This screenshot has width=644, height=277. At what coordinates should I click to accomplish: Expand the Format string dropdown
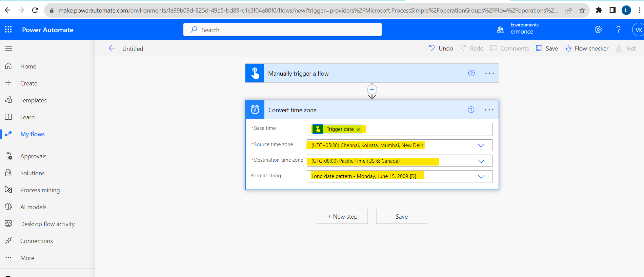coord(481,177)
